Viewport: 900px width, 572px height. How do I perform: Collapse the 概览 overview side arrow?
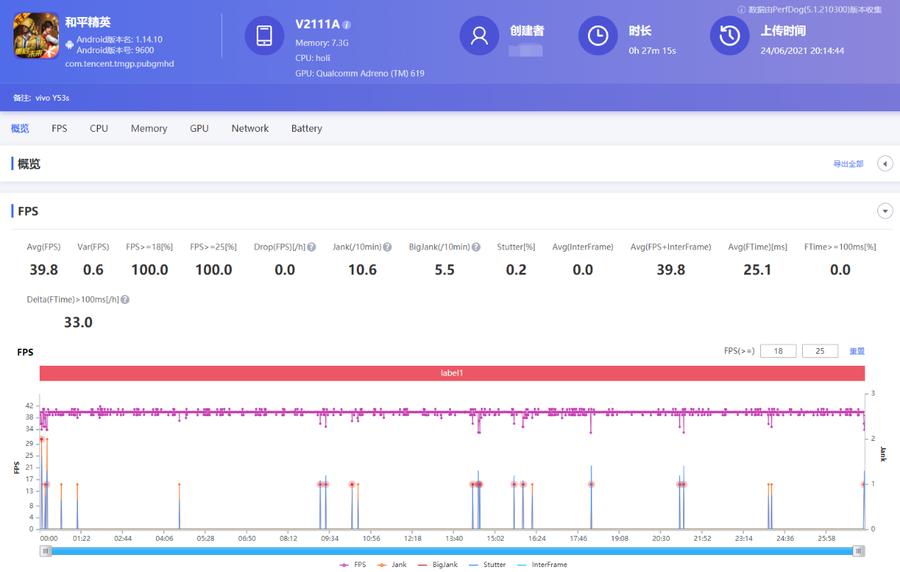[884, 164]
